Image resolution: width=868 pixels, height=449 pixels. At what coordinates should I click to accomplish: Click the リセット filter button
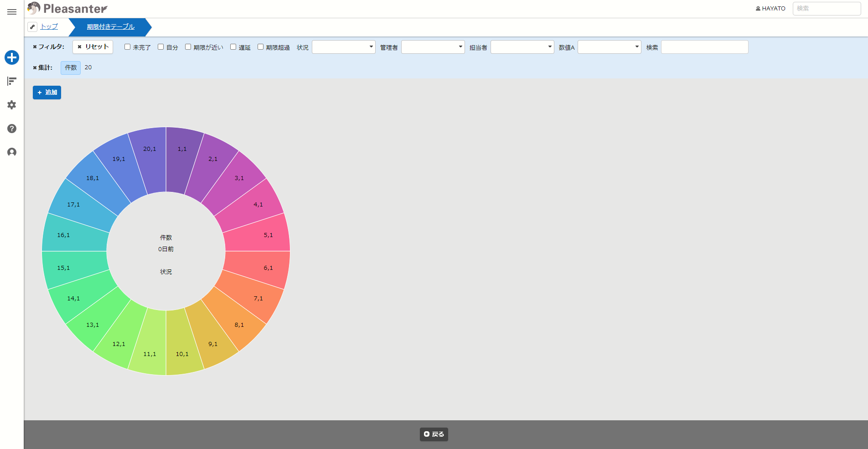tap(93, 47)
